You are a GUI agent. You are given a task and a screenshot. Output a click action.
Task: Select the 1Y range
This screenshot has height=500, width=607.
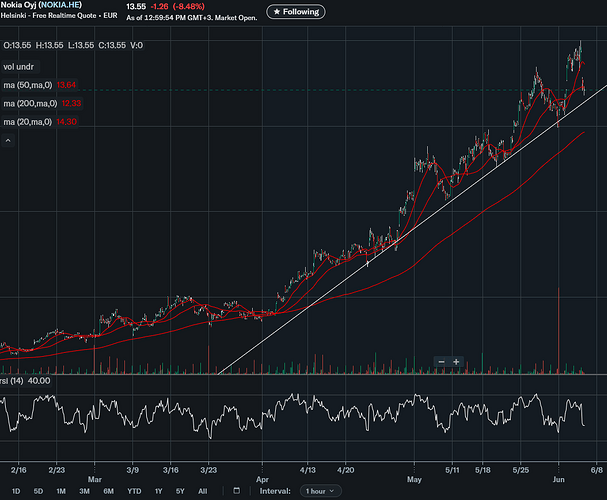click(158, 491)
